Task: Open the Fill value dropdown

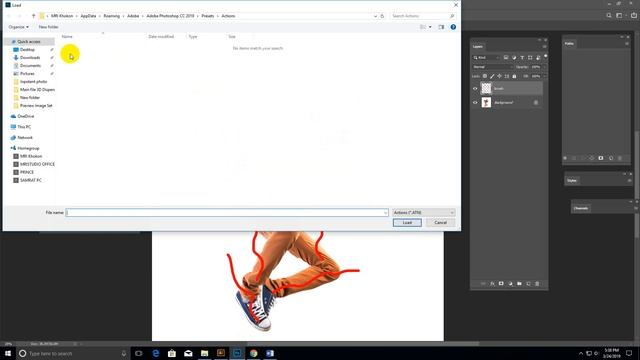Action: click(x=544, y=76)
